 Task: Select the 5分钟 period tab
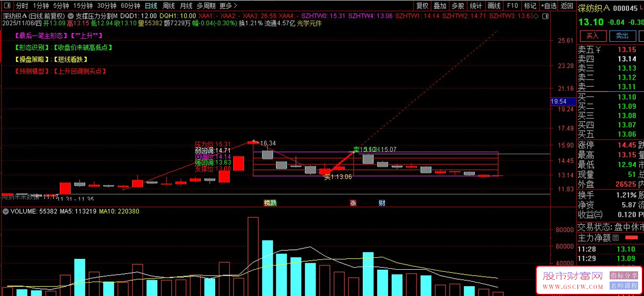point(61,6)
